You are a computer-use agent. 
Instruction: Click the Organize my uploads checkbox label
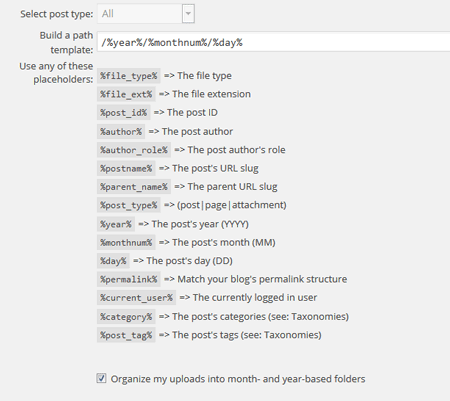pyautogui.click(x=238, y=379)
